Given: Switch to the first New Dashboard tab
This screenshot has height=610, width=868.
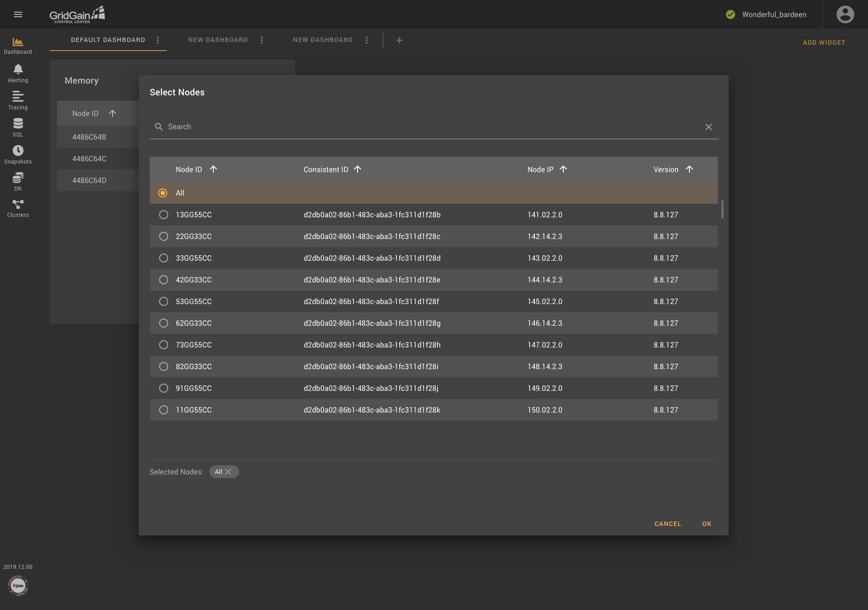Looking at the screenshot, I should (x=218, y=40).
